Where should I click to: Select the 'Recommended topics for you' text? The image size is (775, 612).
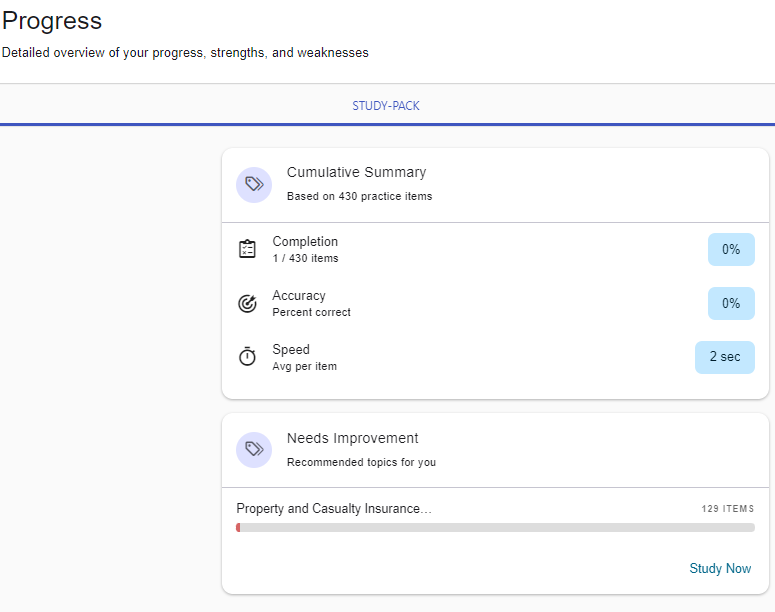point(361,462)
